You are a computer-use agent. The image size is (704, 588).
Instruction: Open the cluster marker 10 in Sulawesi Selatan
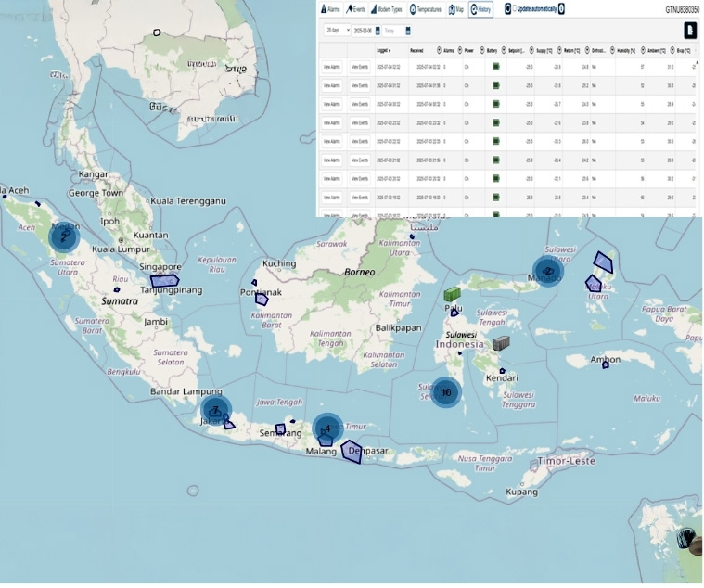tap(446, 392)
